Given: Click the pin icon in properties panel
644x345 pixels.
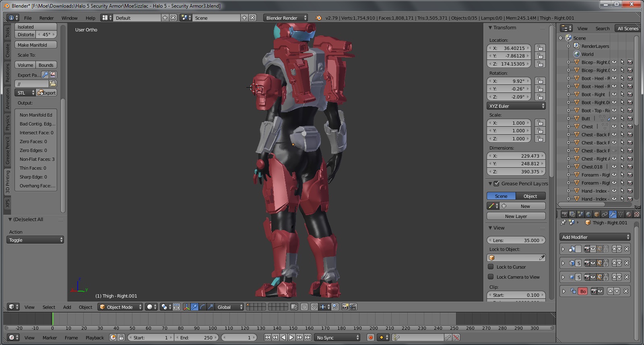Looking at the screenshot, I should pyautogui.click(x=563, y=222).
